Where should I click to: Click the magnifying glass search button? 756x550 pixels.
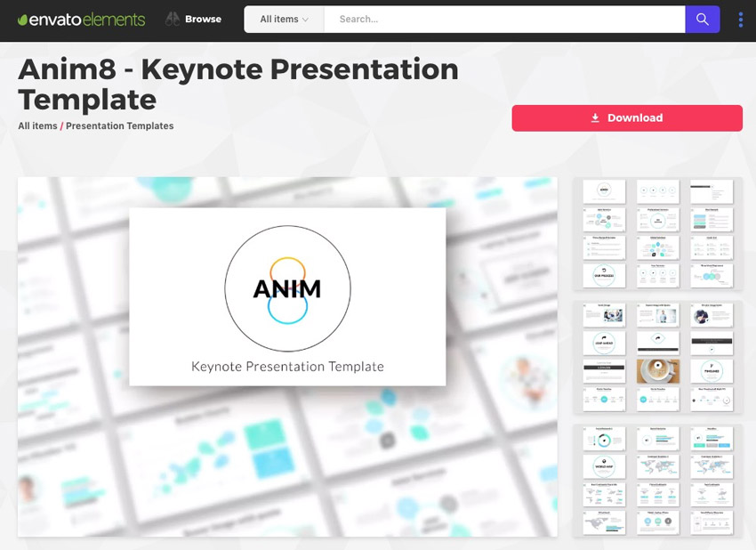(703, 20)
